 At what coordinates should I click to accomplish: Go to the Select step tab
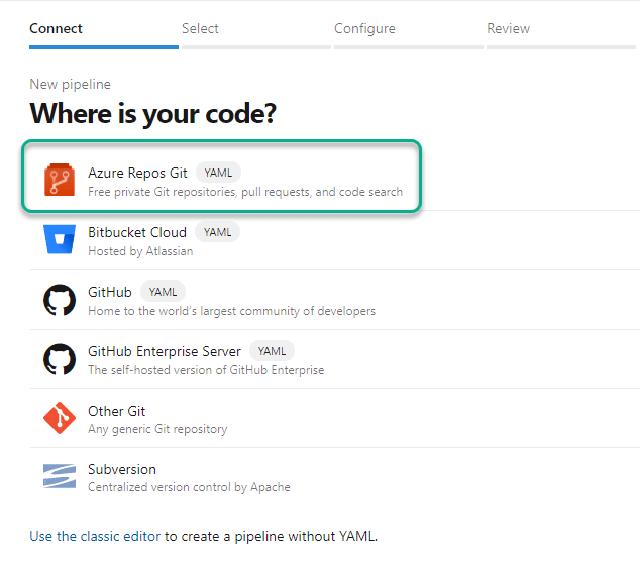click(x=200, y=29)
